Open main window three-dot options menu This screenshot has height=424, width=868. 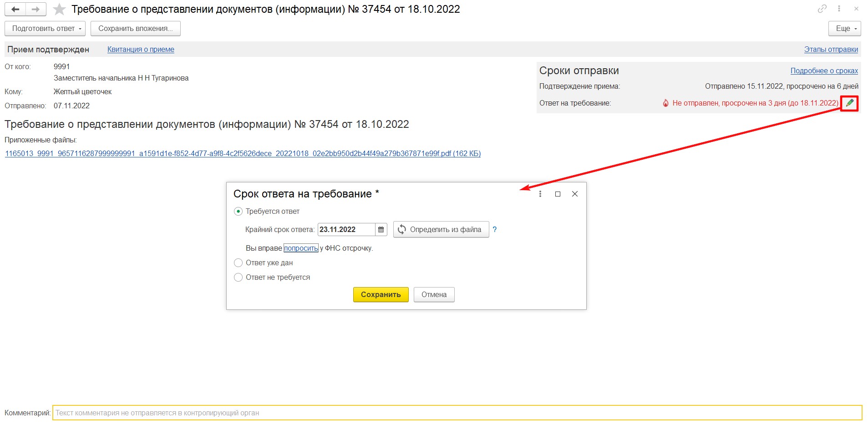coord(839,9)
